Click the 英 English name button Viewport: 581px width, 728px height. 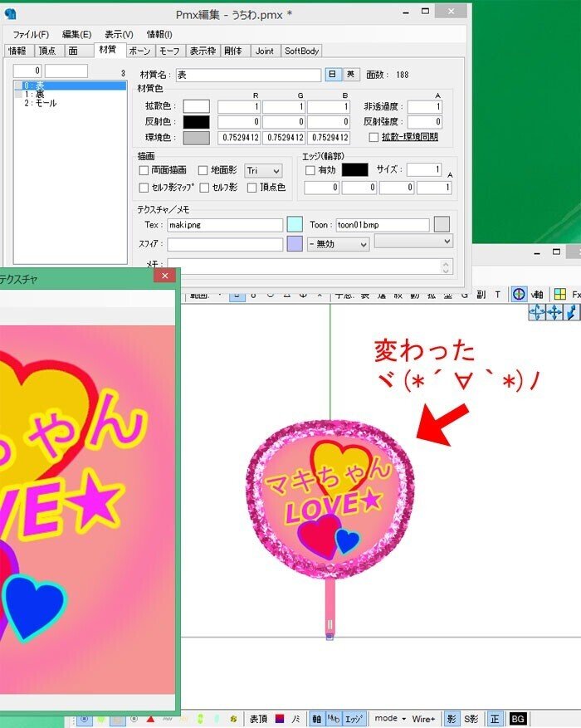[351, 74]
